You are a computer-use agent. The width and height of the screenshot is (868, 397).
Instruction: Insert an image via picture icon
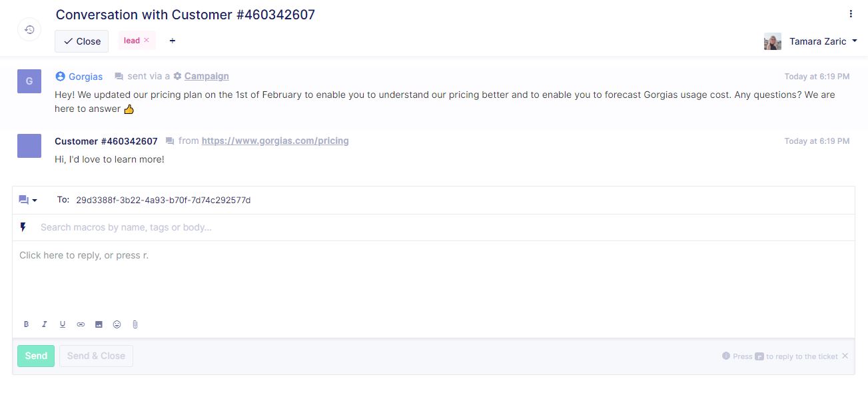click(x=99, y=324)
